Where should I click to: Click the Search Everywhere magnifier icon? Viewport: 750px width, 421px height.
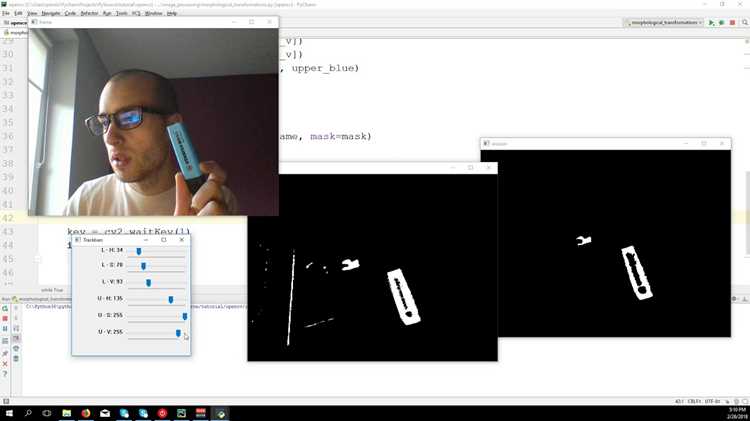click(745, 22)
